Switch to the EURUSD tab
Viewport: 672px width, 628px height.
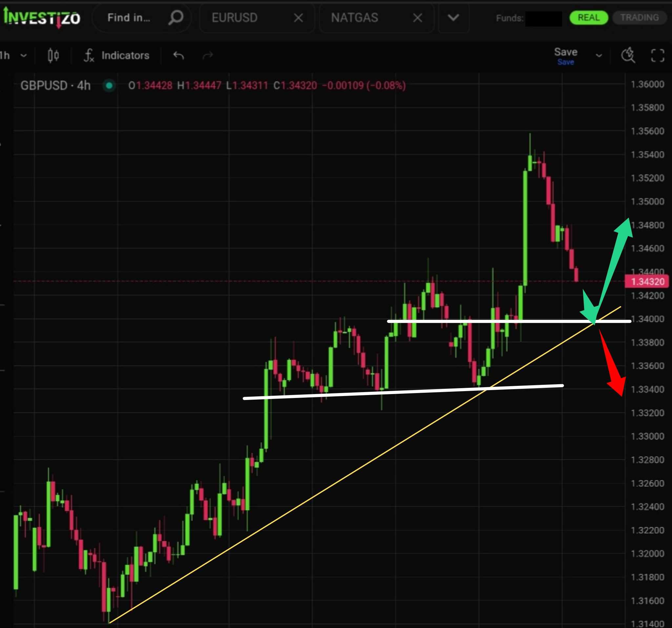click(235, 18)
